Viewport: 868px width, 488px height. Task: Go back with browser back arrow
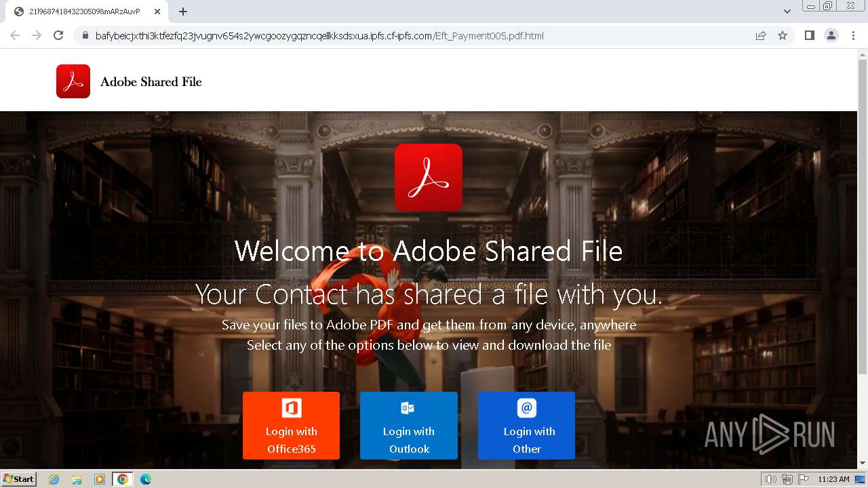pos(15,35)
